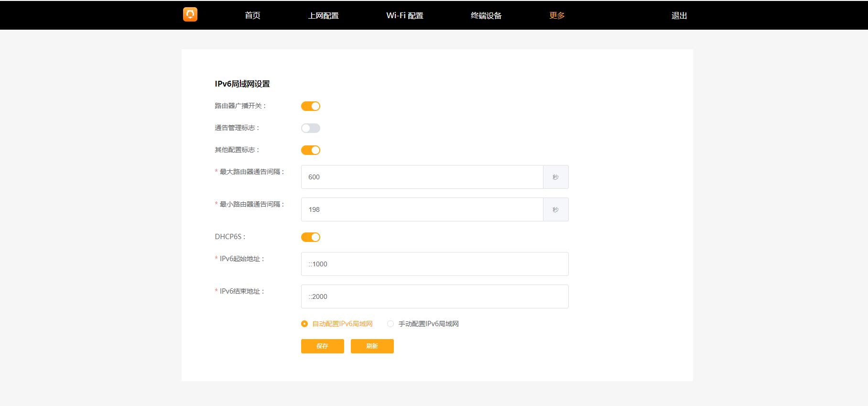Click the IPv6起始地址 label
The image size is (868, 406).
[x=242, y=259]
